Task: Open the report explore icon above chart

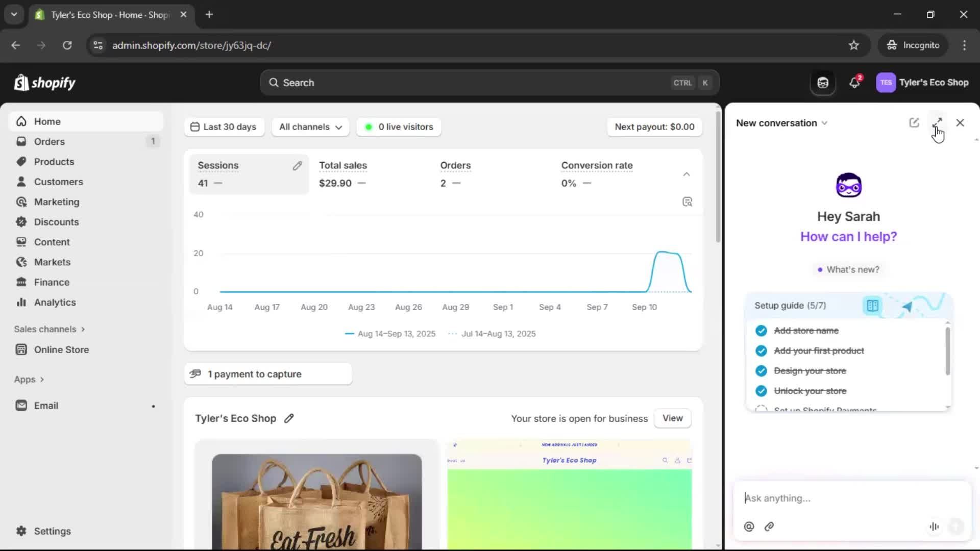Action: point(687,202)
